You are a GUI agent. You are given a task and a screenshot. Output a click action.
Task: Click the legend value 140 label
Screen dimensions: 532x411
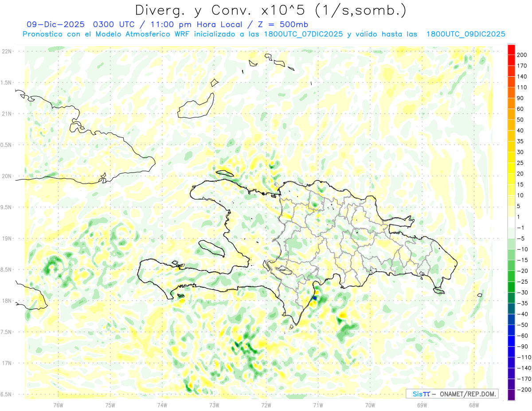coord(521,76)
